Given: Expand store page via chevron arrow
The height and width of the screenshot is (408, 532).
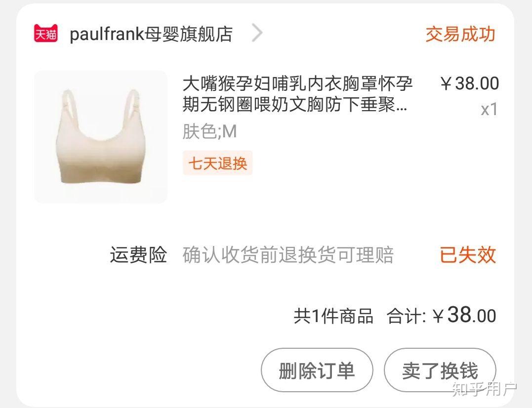Looking at the screenshot, I should (x=257, y=33).
